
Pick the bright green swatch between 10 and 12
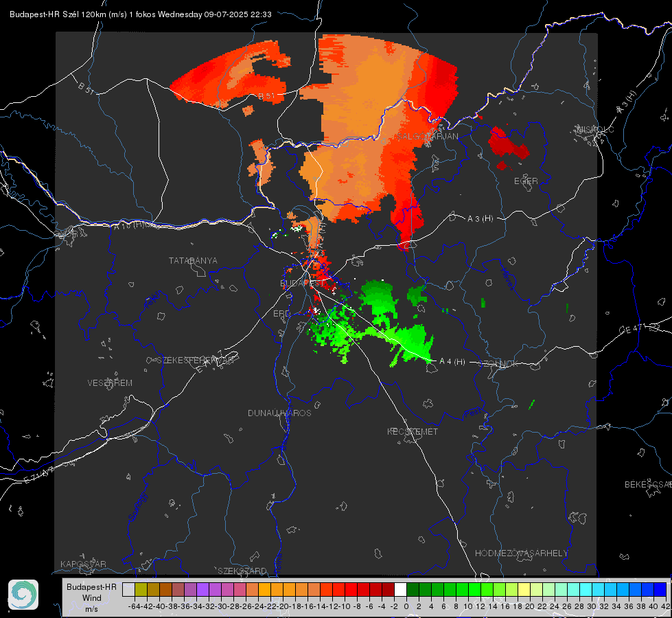point(474,589)
